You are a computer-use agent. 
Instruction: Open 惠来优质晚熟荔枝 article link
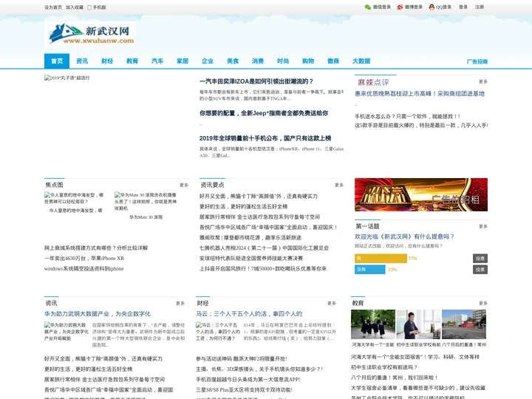coord(420,94)
